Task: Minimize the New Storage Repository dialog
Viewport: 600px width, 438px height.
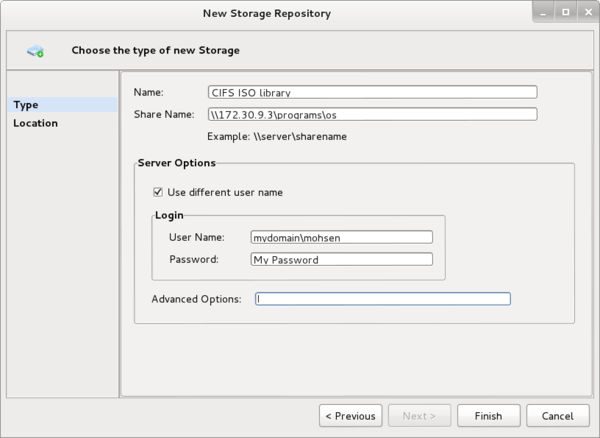Action: pyautogui.click(x=545, y=13)
